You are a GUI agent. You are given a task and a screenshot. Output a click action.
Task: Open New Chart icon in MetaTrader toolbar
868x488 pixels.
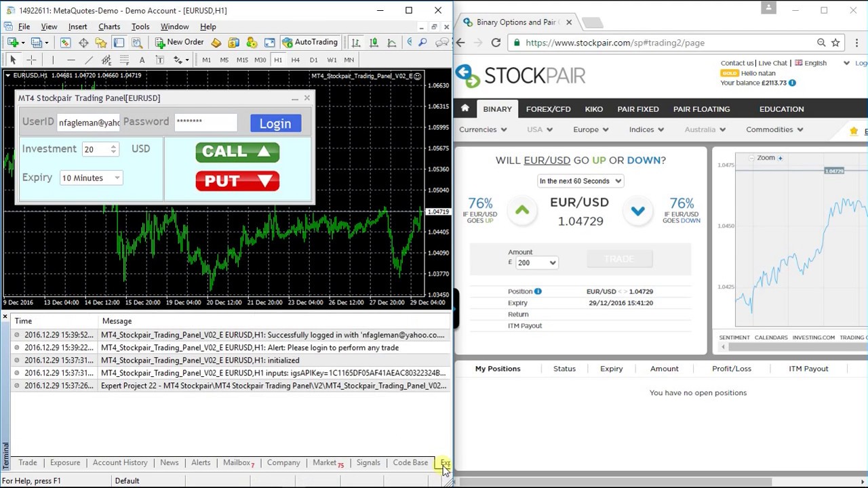13,42
